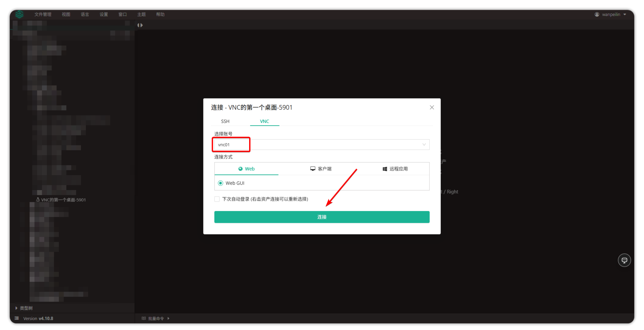
Task: Open the 文件管理 menu
Action: coord(43,14)
